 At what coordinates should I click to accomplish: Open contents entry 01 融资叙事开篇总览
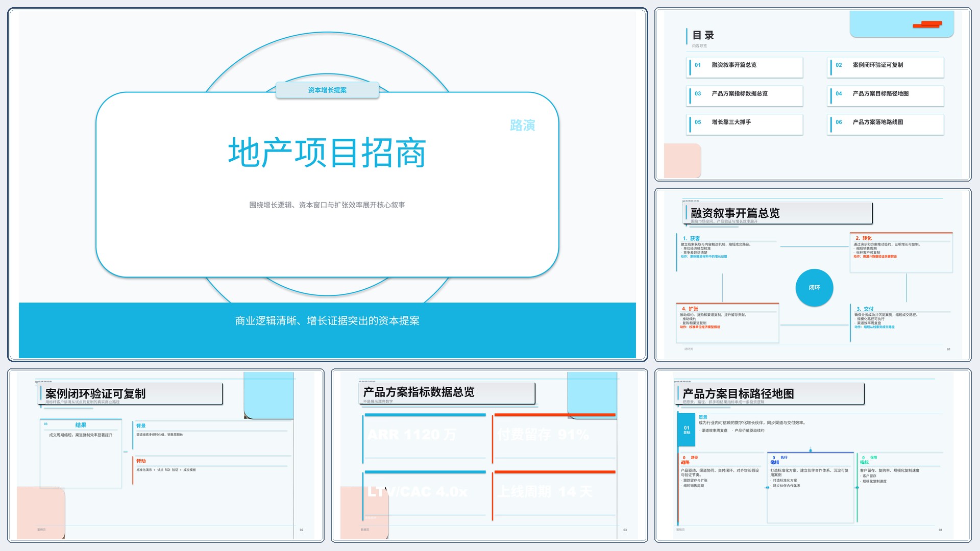click(x=745, y=67)
